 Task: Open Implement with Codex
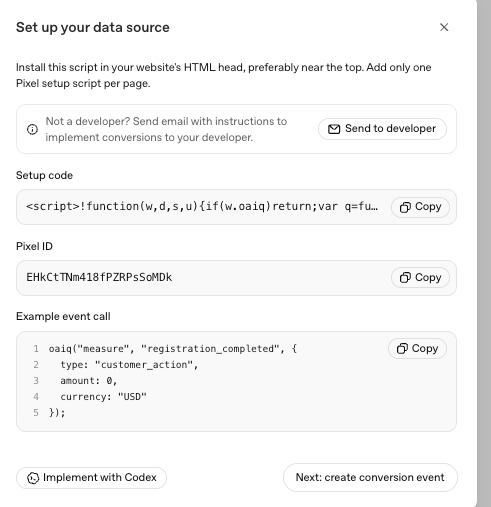(x=91, y=478)
